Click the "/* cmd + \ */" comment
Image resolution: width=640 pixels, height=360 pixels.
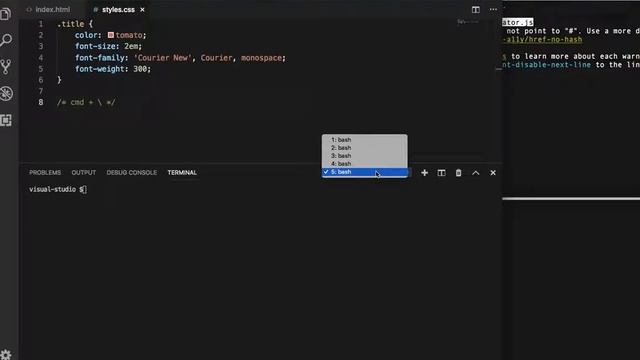point(86,102)
